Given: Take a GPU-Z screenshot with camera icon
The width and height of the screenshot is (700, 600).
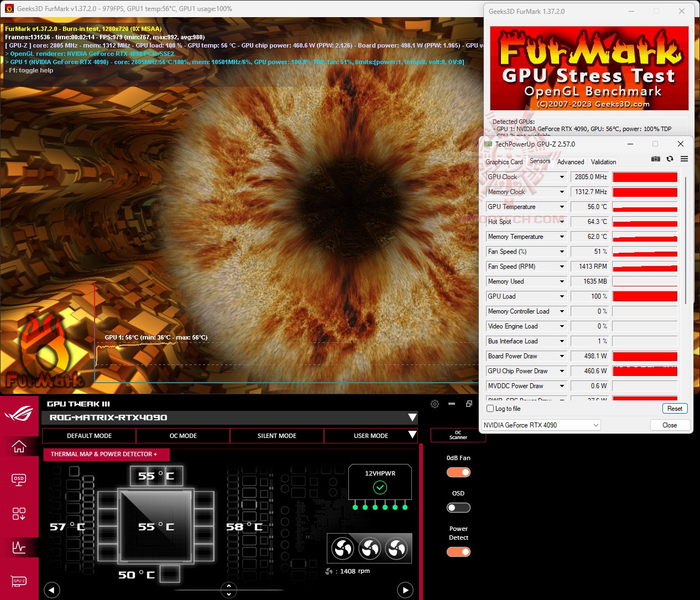Looking at the screenshot, I should tap(656, 159).
